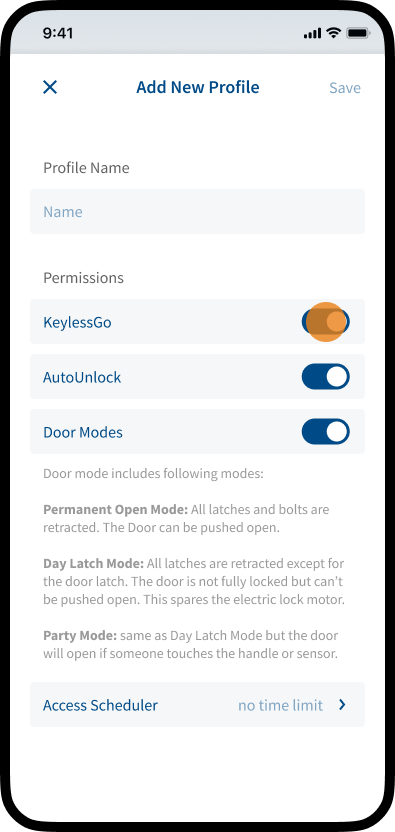395x832 pixels.
Task: Turn off the Door Modes switch
Action: tap(325, 432)
